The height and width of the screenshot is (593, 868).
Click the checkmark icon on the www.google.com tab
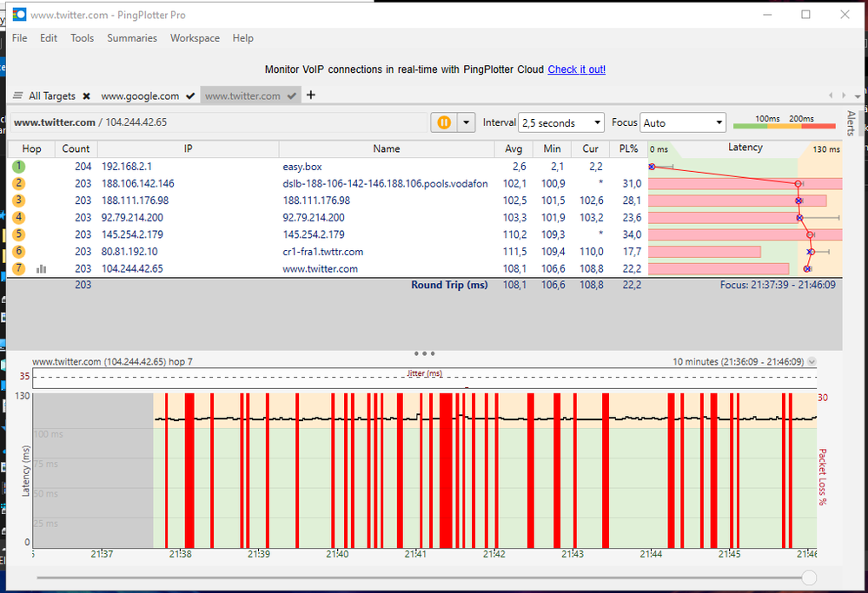pyautogui.click(x=190, y=96)
